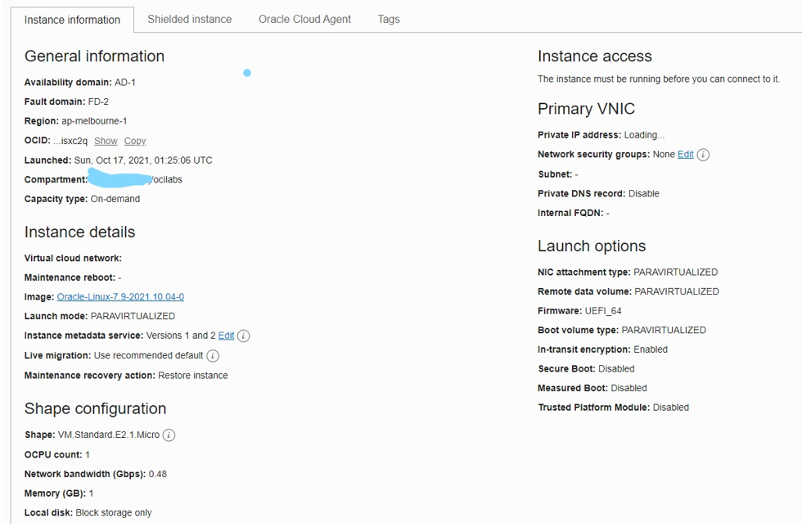Click the Primary VNIC heading

[586, 108]
